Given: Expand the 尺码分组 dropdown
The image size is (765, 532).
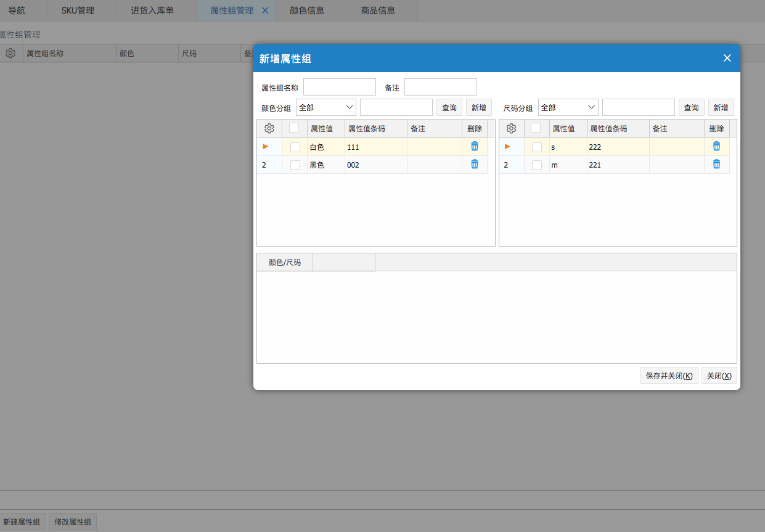Looking at the screenshot, I should tap(568, 107).
